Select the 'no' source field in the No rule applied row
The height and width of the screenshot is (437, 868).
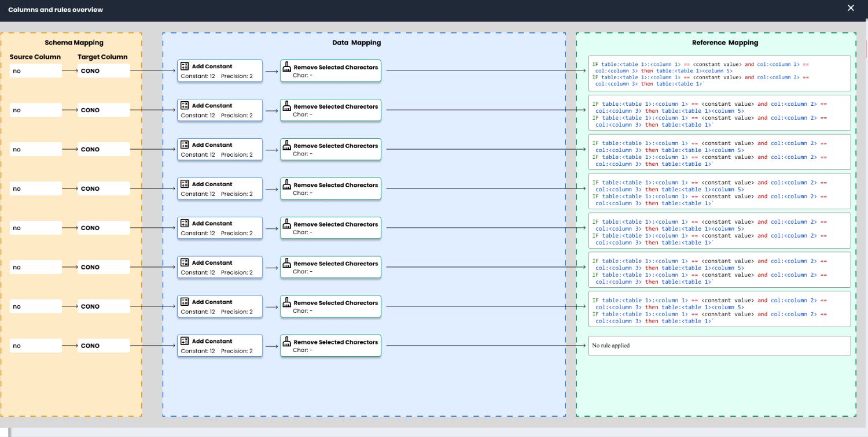point(36,346)
